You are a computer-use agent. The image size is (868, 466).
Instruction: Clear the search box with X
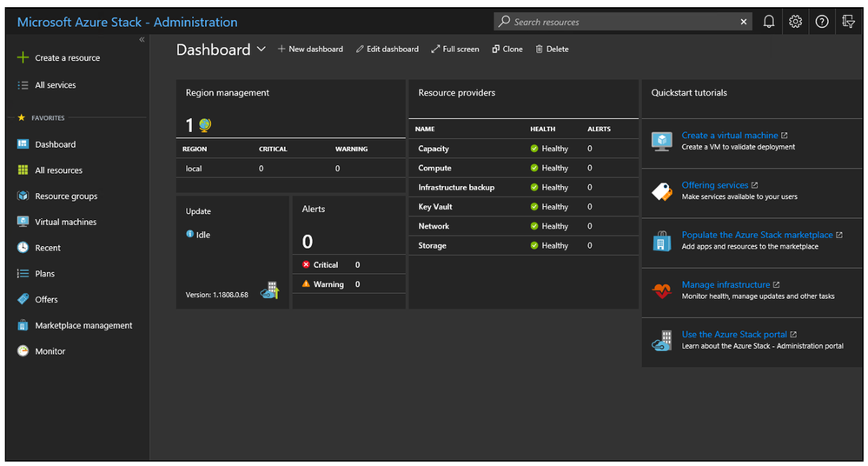[x=744, y=22]
